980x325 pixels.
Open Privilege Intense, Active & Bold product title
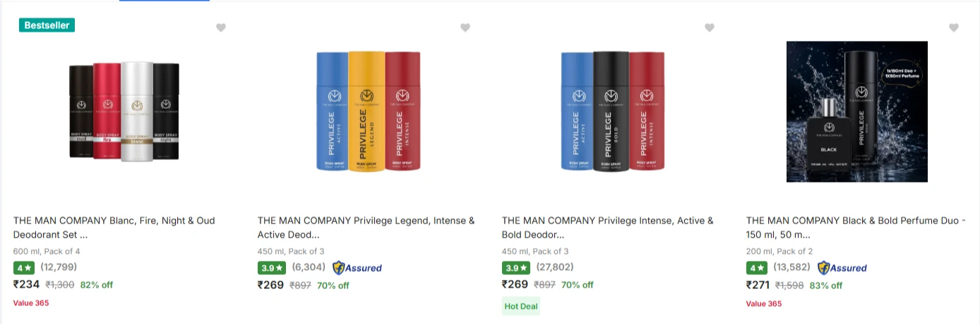pyautogui.click(x=608, y=227)
